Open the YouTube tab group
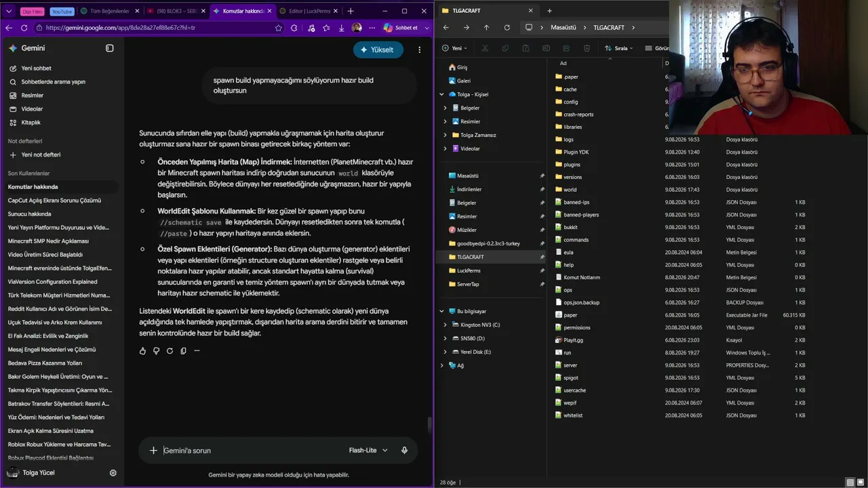868x488 pixels. 62,12
